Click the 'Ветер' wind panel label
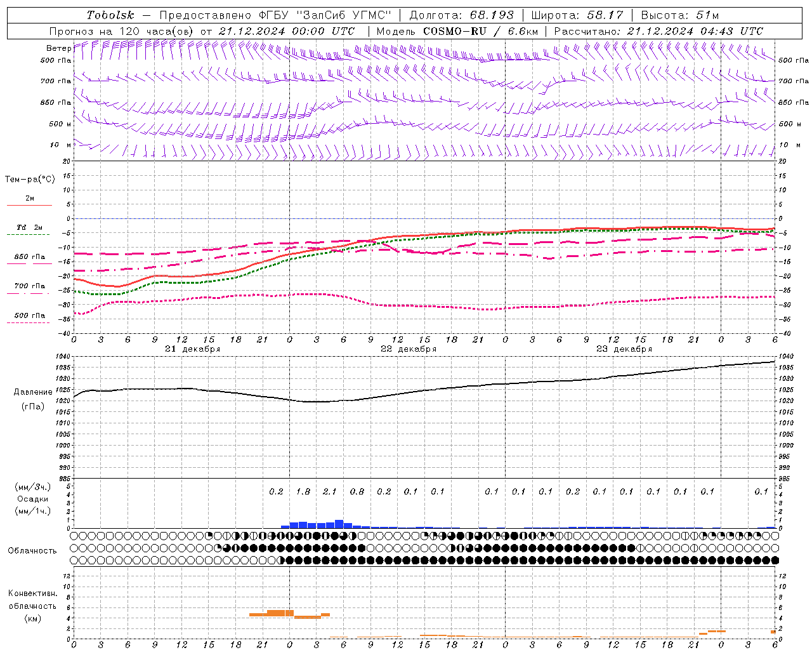 58,48
